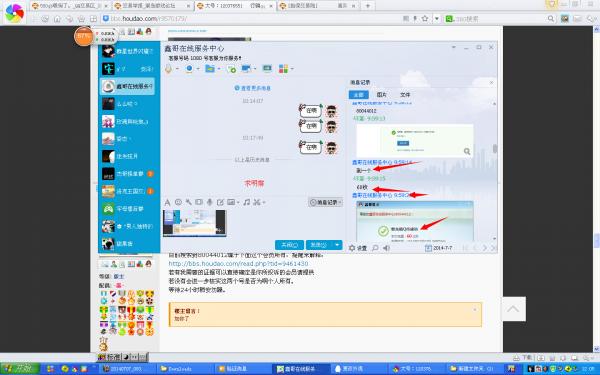Close the yellow 楼主留言 note box
The width and height of the screenshot is (600, 375).
pos(475,309)
